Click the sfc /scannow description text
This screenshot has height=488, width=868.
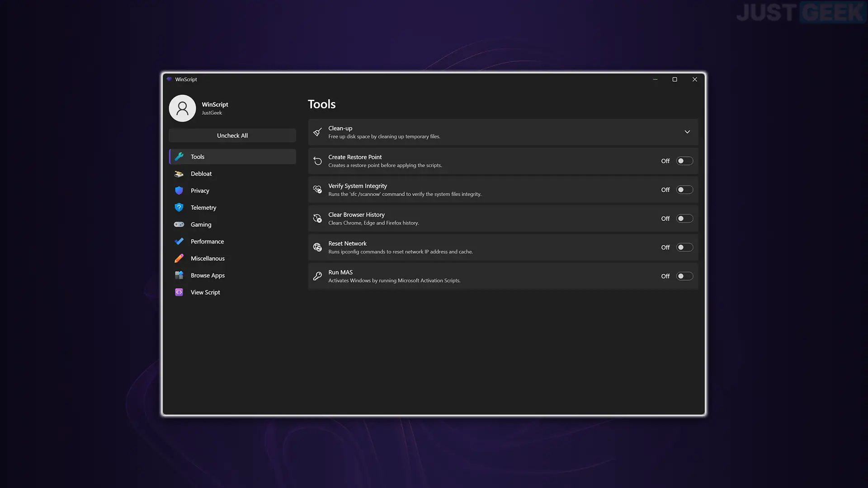pyautogui.click(x=405, y=194)
